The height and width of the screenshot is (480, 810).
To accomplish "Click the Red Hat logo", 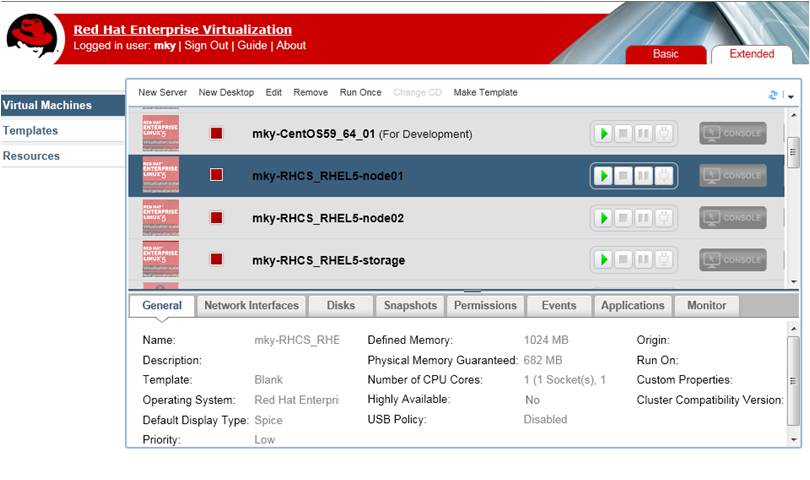I will [x=32, y=36].
